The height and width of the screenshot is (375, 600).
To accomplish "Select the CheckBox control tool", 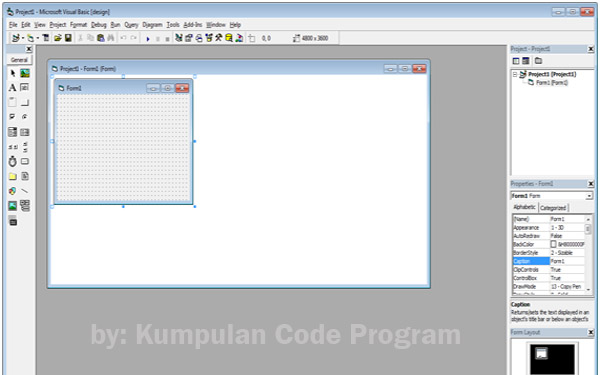I will (13, 117).
